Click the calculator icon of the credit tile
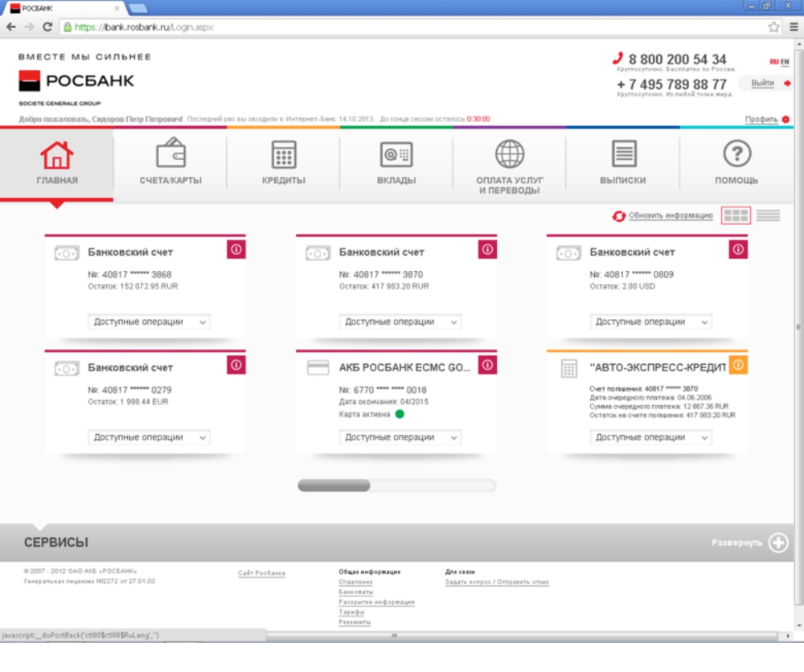The height and width of the screenshot is (672, 804). [569, 368]
